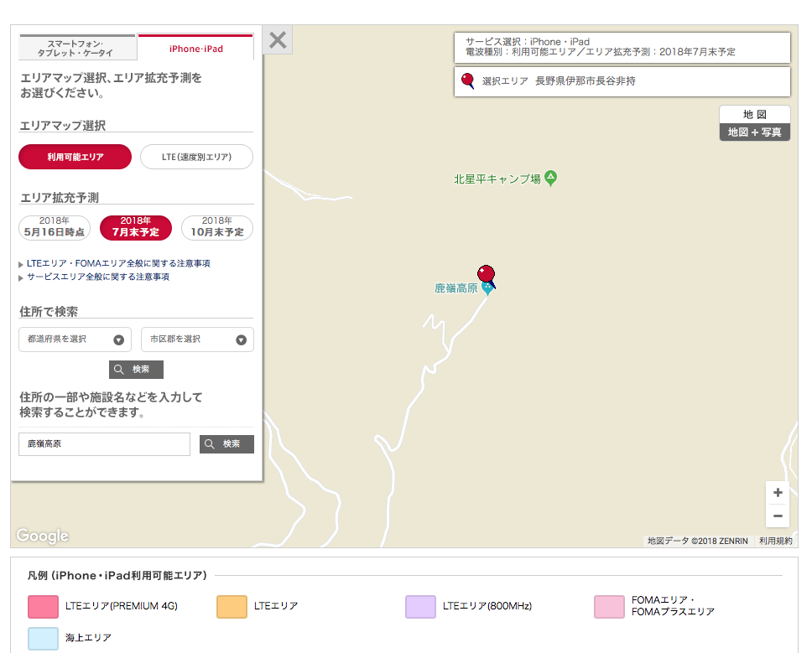Screen dimensions: 812x653
Task: Click 検索 button next to the keyword field
Action: (x=226, y=444)
